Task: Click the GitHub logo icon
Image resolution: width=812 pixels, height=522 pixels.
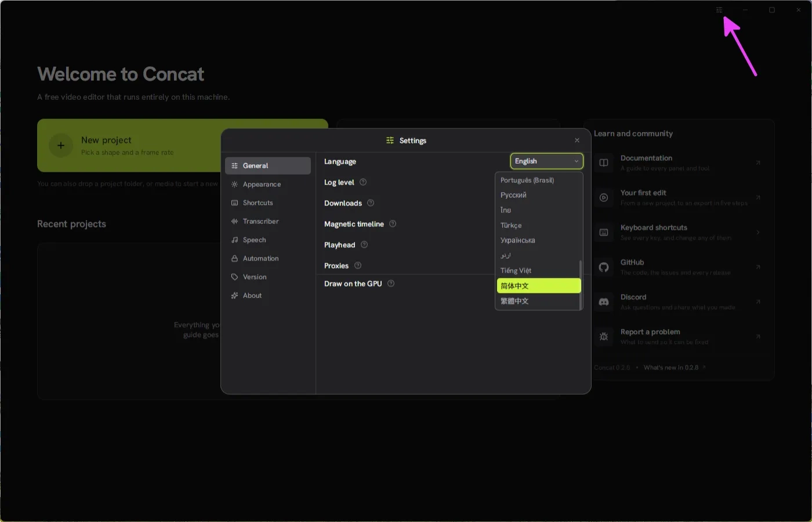Action: point(604,267)
